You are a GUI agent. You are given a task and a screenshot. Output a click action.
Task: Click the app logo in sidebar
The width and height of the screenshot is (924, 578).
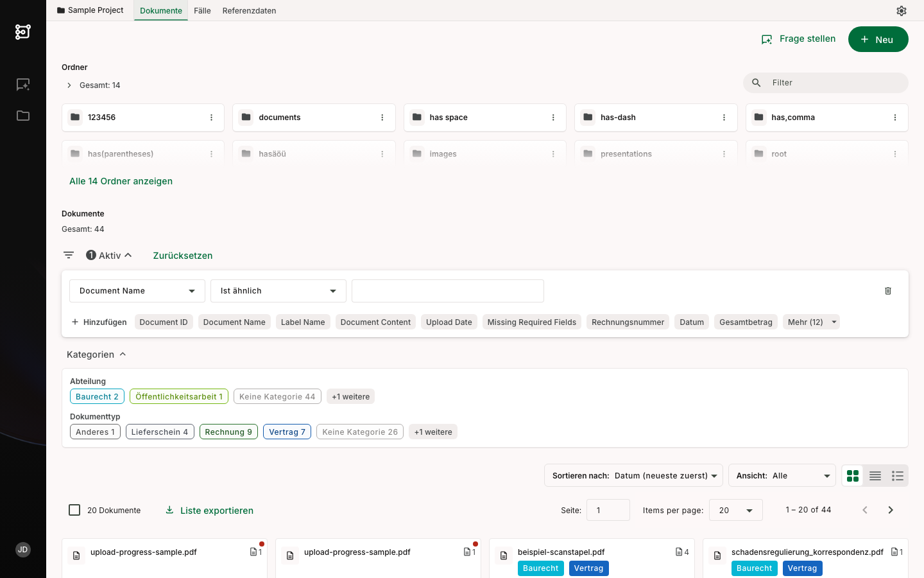(x=23, y=31)
